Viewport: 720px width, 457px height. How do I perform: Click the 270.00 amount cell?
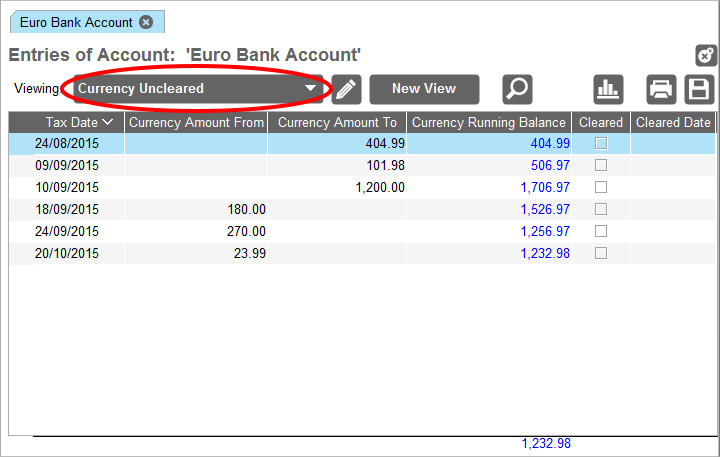coord(196,231)
